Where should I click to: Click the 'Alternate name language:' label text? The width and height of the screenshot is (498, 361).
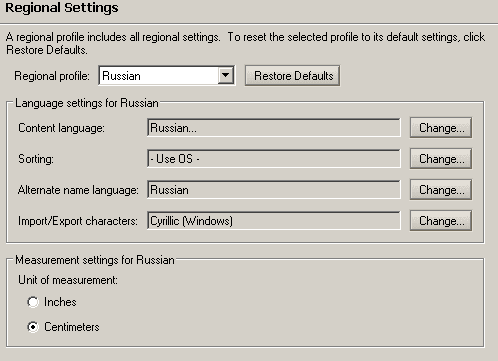tap(78, 190)
